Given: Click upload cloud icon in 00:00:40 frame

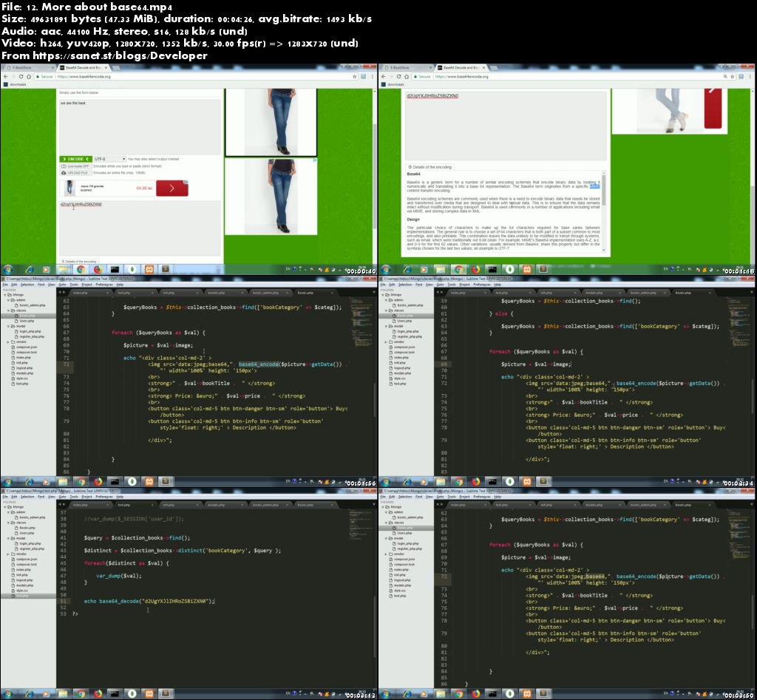Looking at the screenshot, I should [x=64, y=173].
